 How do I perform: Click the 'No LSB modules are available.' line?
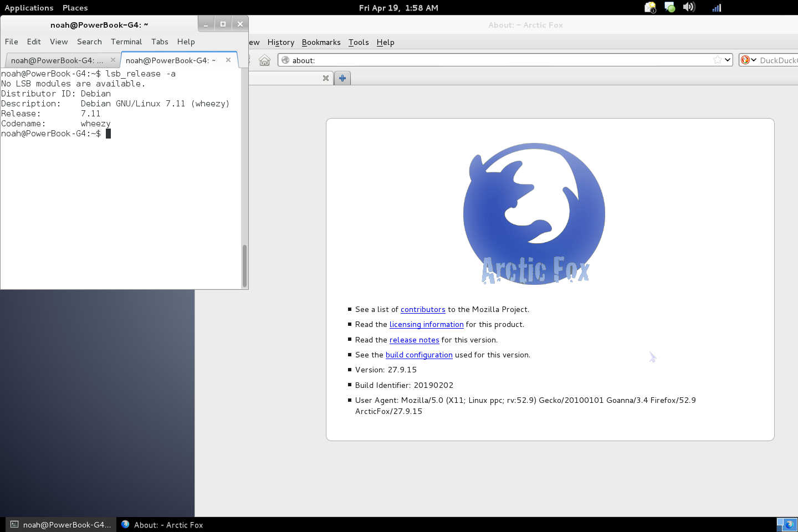pos(73,84)
